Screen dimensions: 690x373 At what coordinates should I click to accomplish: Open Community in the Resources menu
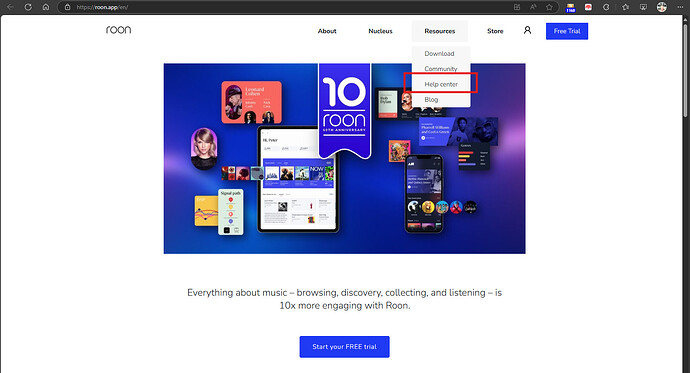[x=440, y=69]
